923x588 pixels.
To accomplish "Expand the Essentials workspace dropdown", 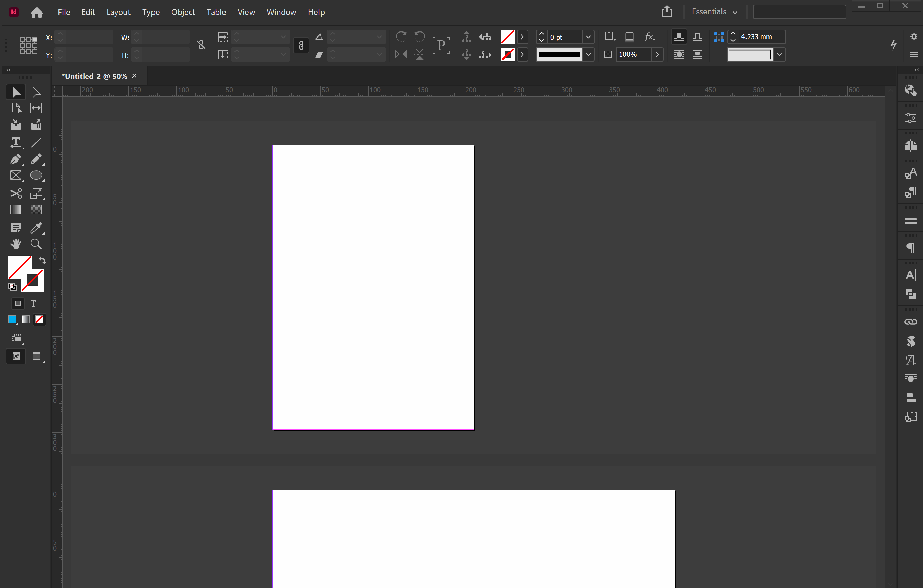I will pos(714,12).
